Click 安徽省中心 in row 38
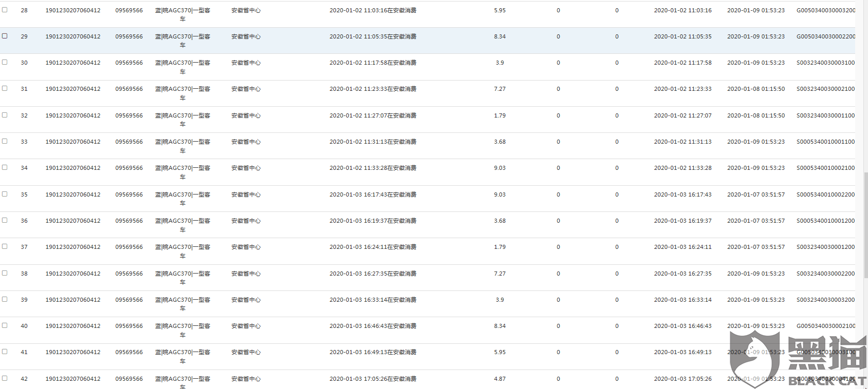 point(246,274)
